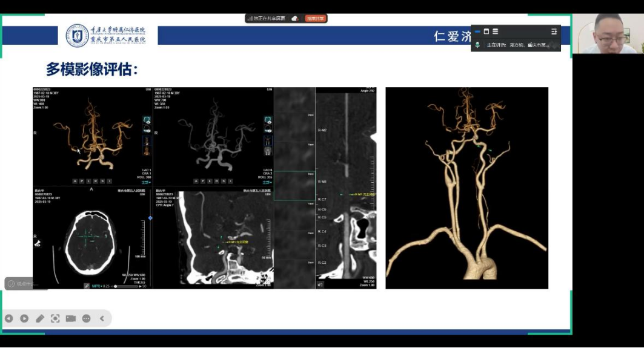This screenshot has height=348, width=644.
Task: Switch speaker panel to single-window view
Action: coord(486,31)
